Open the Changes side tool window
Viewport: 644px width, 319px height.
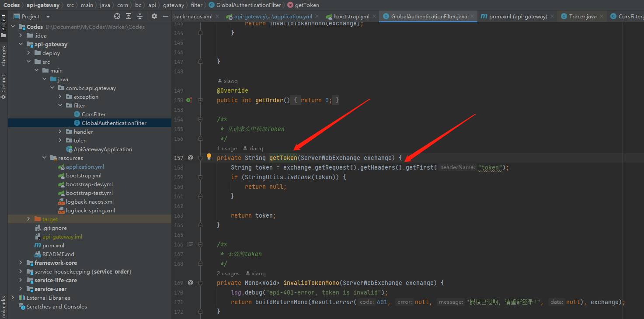[3, 56]
